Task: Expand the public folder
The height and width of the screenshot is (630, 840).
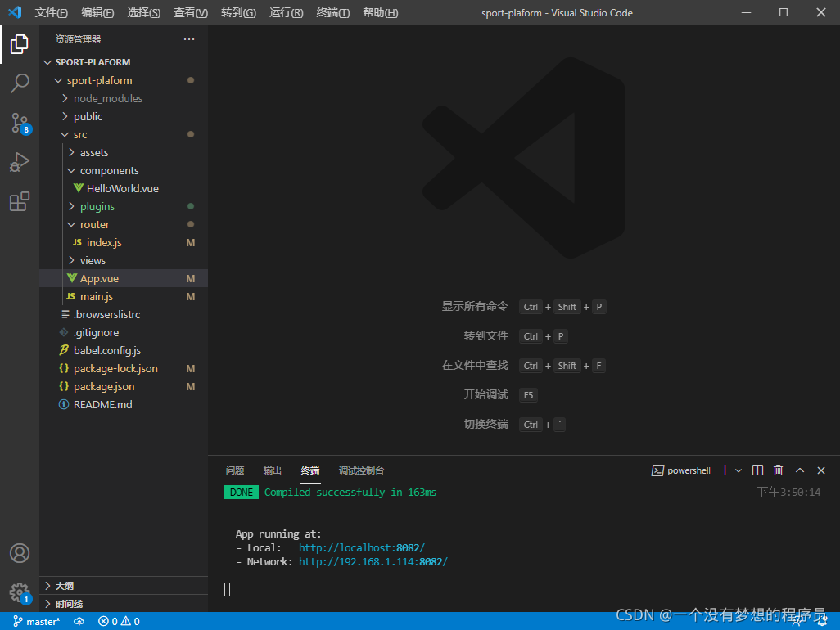Action: (x=123, y=116)
